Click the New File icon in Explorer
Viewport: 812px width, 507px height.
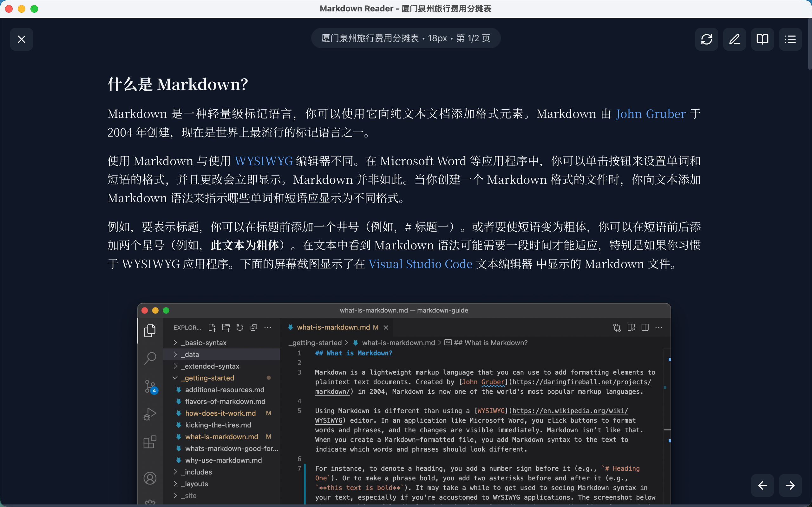[x=212, y=328]
